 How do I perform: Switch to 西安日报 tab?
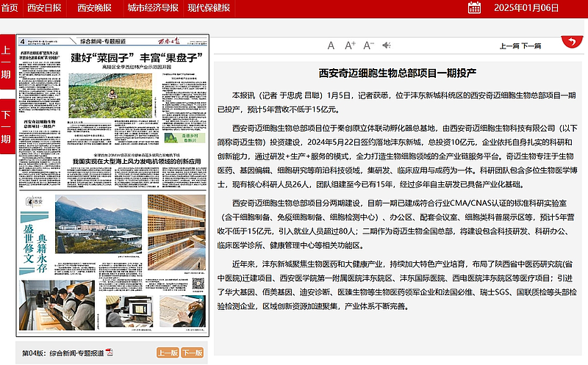click(44, 8)
